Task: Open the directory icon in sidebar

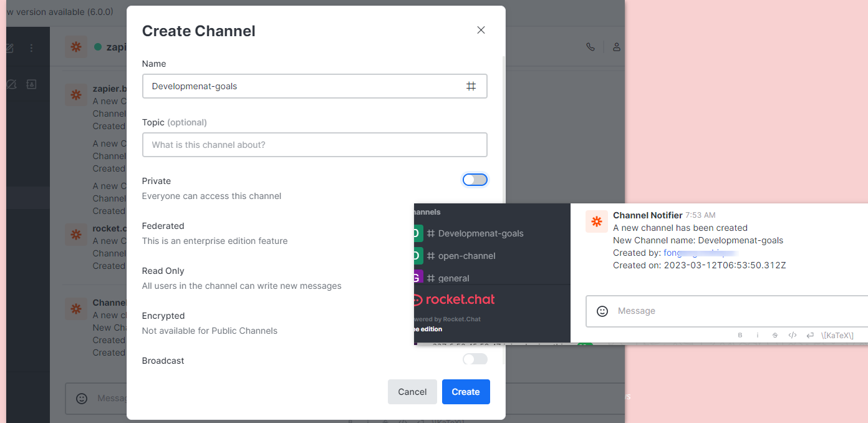Action: (31, 84)
